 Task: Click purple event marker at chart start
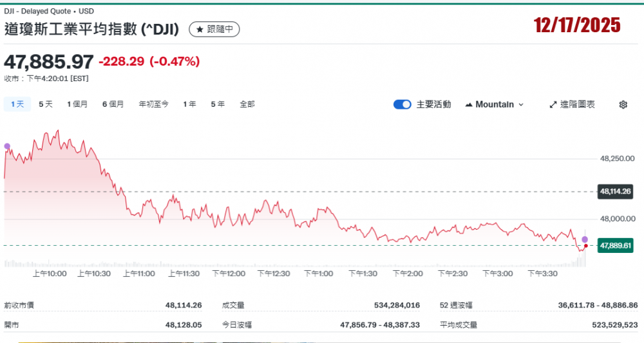[x=7, y=147]
